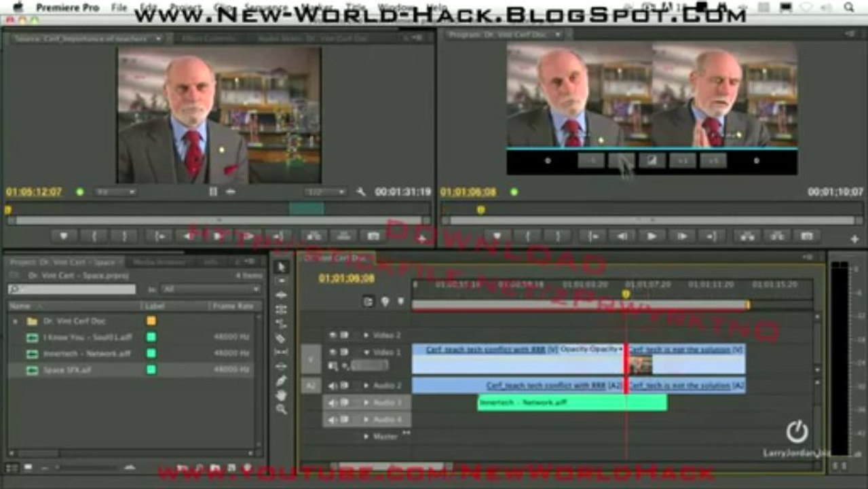Select the Razor tool
The image size is (868, 489).
(x=282, y=338)
